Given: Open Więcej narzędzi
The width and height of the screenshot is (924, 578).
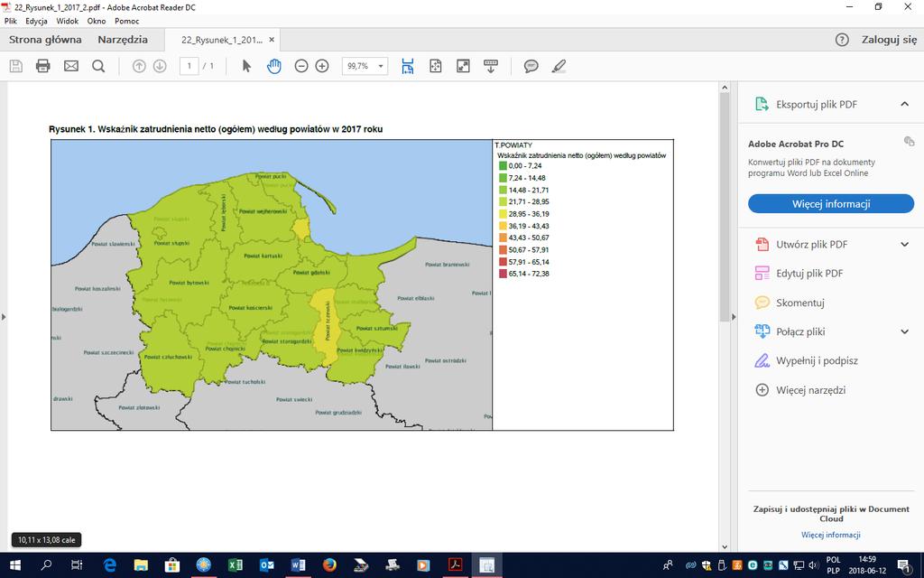Looking at the screenshot, I should pos(810,390).
